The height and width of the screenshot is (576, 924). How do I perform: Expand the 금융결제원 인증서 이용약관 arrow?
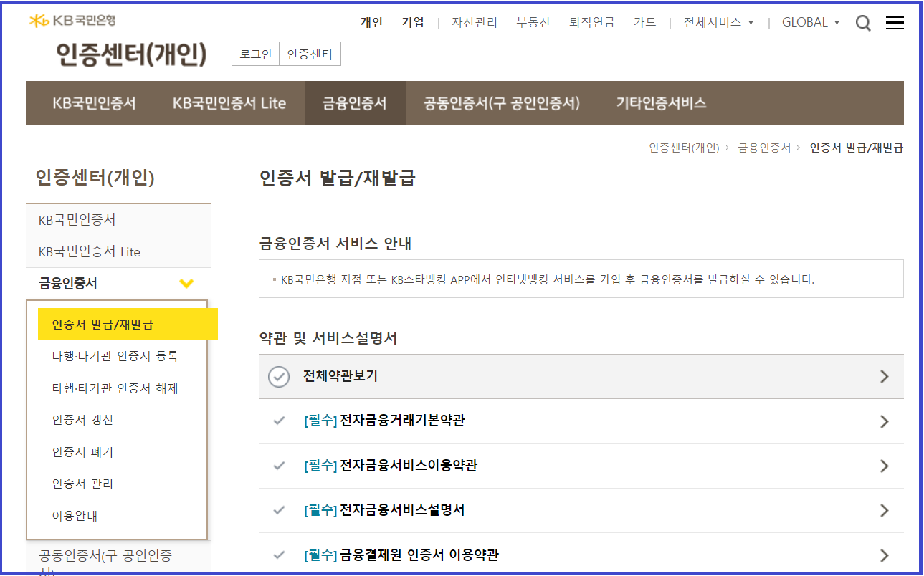pyautogui.click(x=884, y=555)
